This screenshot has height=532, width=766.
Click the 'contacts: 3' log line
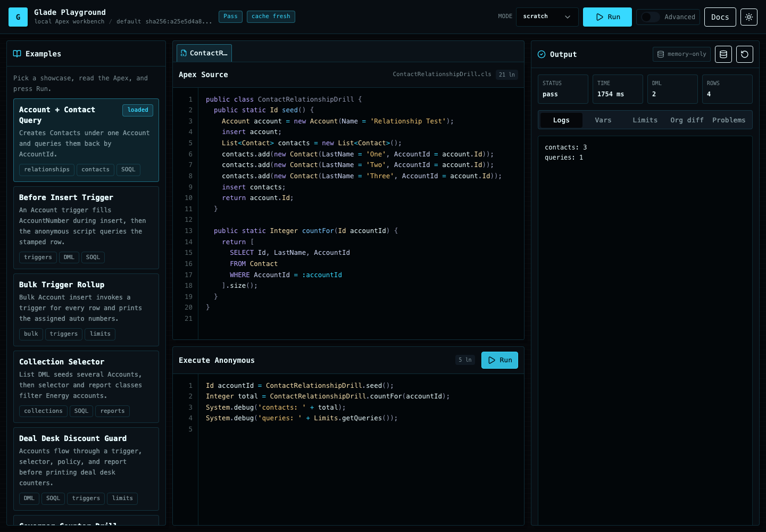pyautogui.click(x=566, y=147)
